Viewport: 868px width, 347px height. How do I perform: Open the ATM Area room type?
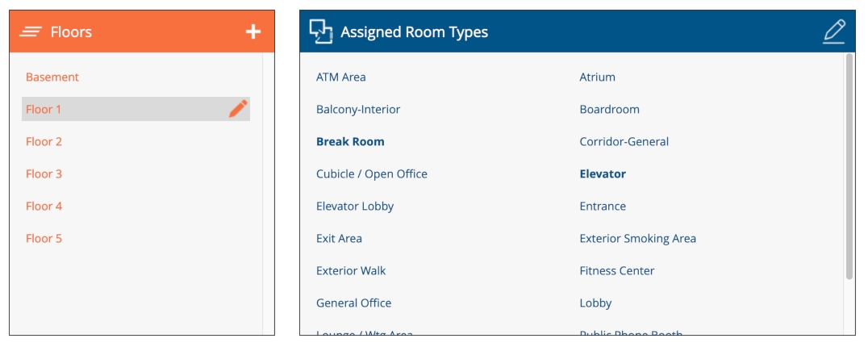[340, 77]
